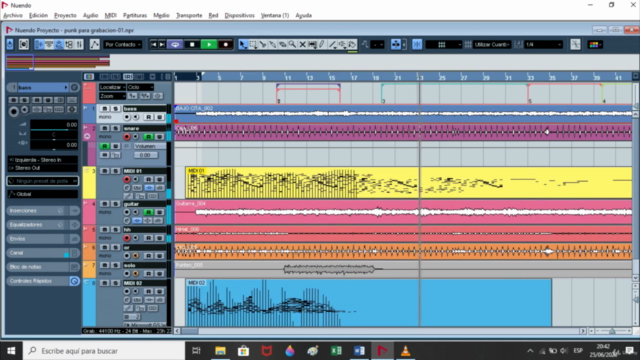Open the 1/4 quantize value dropdown
This screenshot has width=640, height=360.
pos(543,44)
